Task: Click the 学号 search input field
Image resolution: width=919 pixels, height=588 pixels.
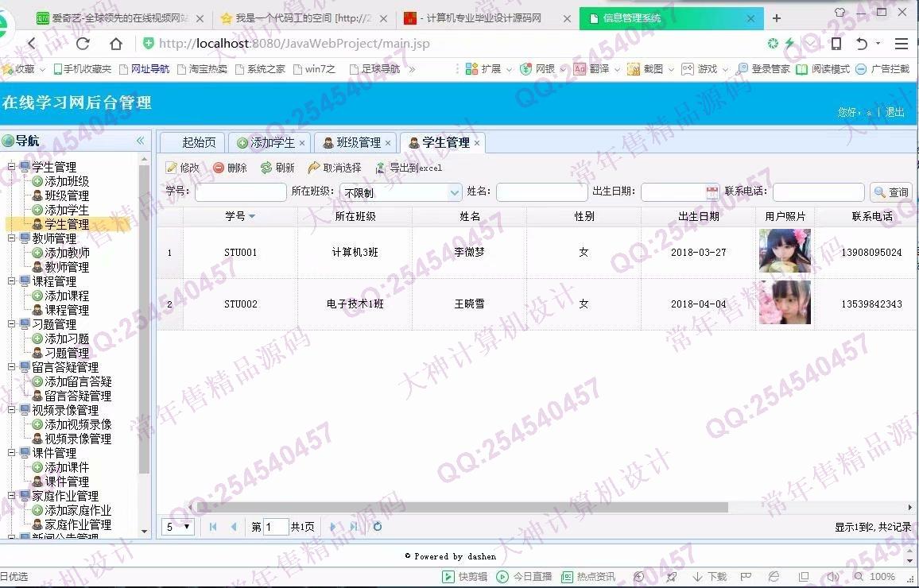Action: click(240, 192)
